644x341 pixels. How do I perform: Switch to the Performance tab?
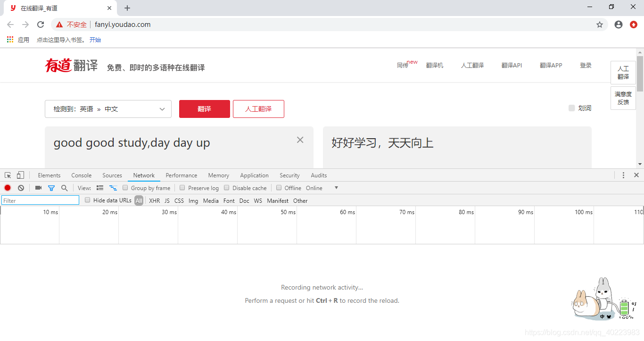[x=182, y=175]
